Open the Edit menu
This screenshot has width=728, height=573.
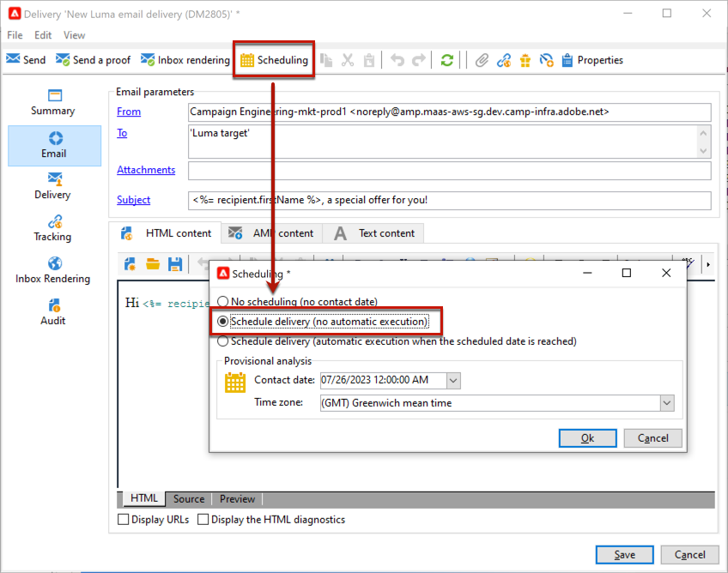click(x=43, y=35)
